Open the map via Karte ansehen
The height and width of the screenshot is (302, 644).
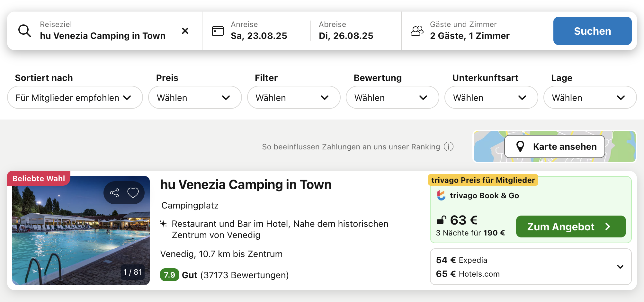(x=555, y=147)
